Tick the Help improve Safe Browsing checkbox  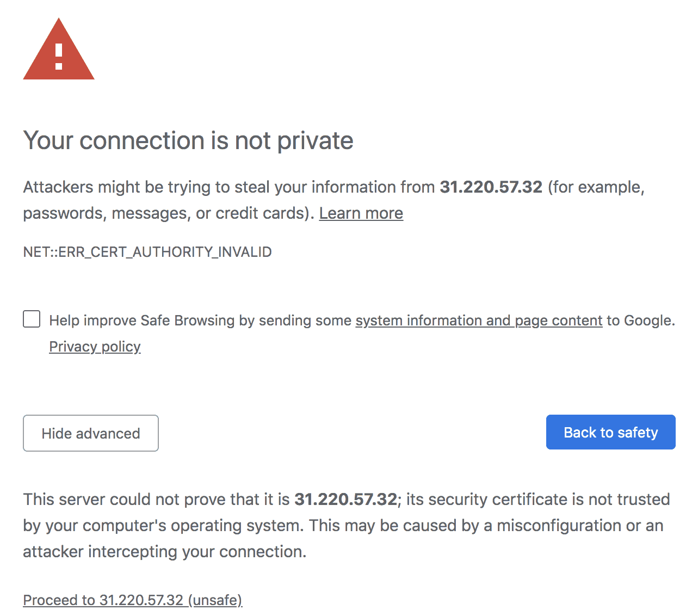coord(32,319)
